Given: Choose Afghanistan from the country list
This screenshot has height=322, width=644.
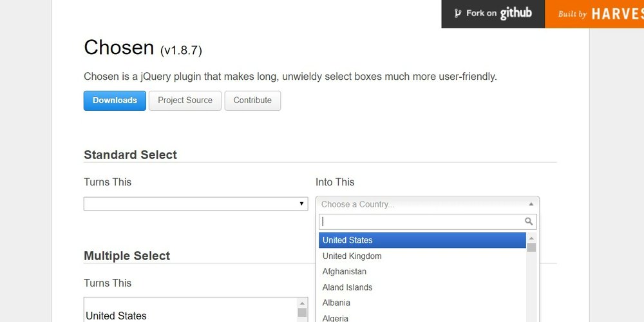Looking at the screenshot, I should 422,272.
